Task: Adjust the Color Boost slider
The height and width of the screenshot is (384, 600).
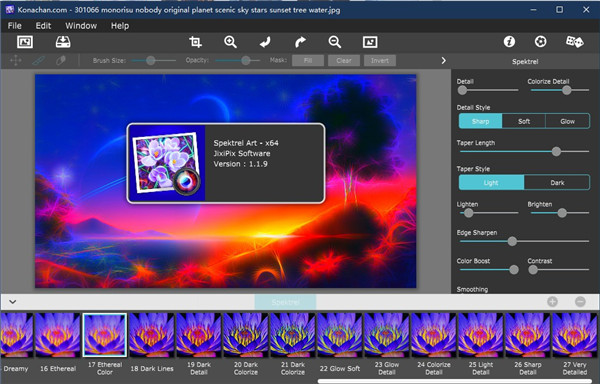Action: click(489, 270)
